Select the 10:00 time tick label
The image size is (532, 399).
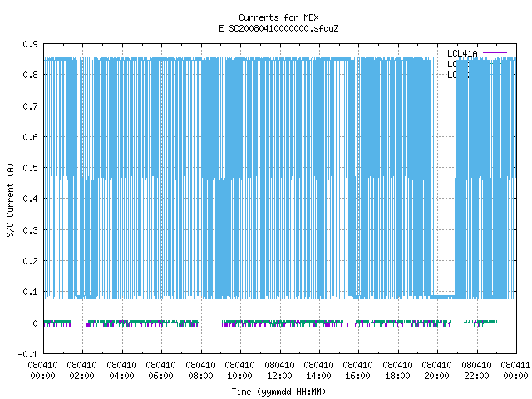coord(240,376)
